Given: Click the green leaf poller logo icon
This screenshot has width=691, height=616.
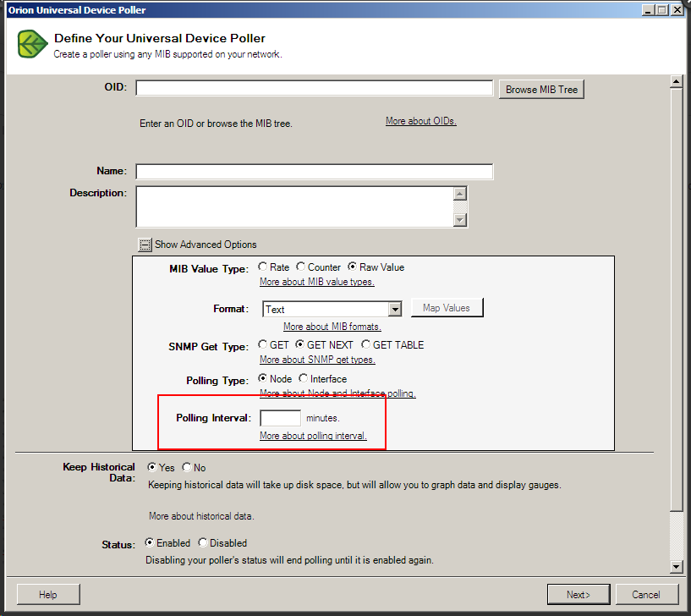Looking at the screenshot, I should (32, 44).
